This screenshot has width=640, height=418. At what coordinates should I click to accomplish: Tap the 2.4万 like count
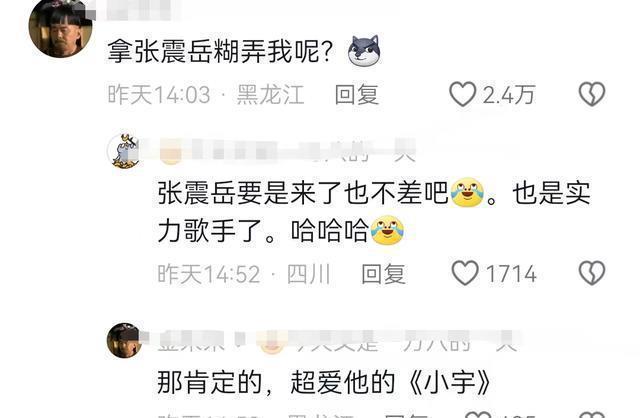(x=509, y=95)
